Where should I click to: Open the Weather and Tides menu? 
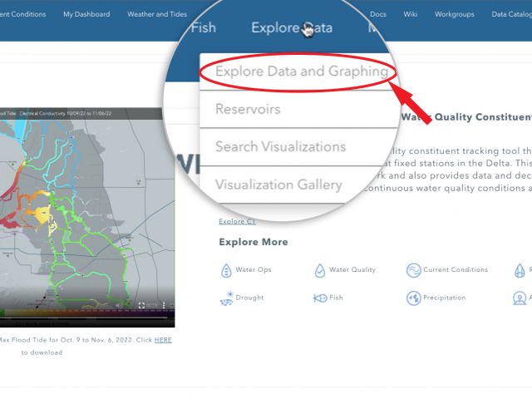point(157,14)
